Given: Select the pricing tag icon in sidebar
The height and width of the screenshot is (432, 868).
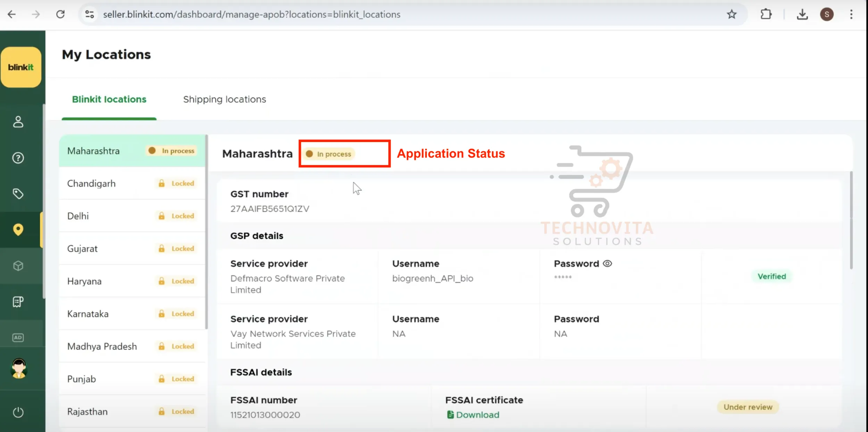Looking at the screenshot, I should (x=18, y=194).
